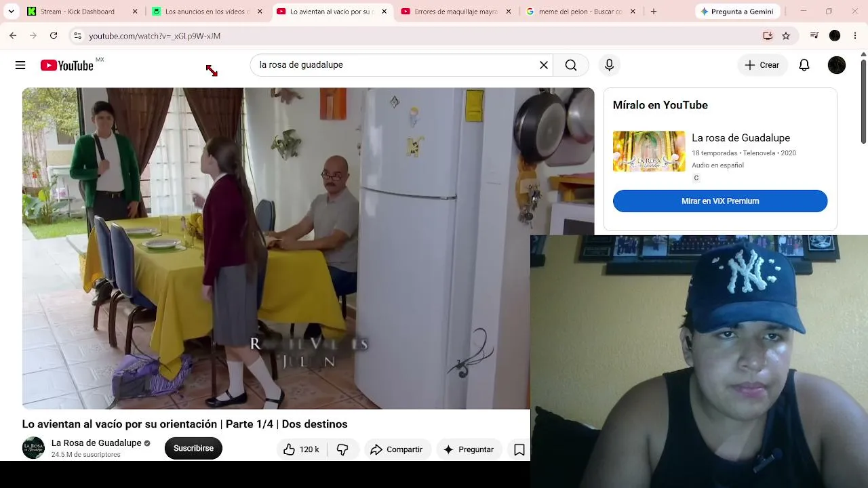The image size is (868, 488).
Task: Select the "24.5 M de suscriptores" text
Action: tap(86, 455)
